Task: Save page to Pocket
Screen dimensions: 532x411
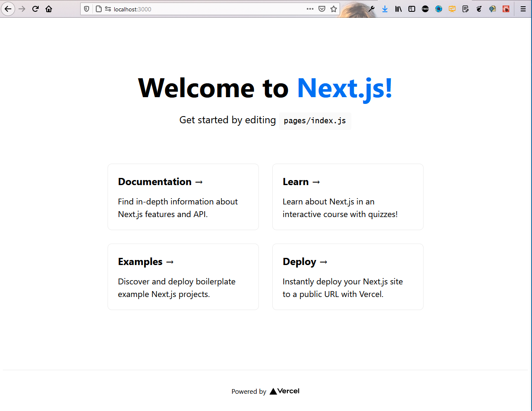Action: point(322,9)
